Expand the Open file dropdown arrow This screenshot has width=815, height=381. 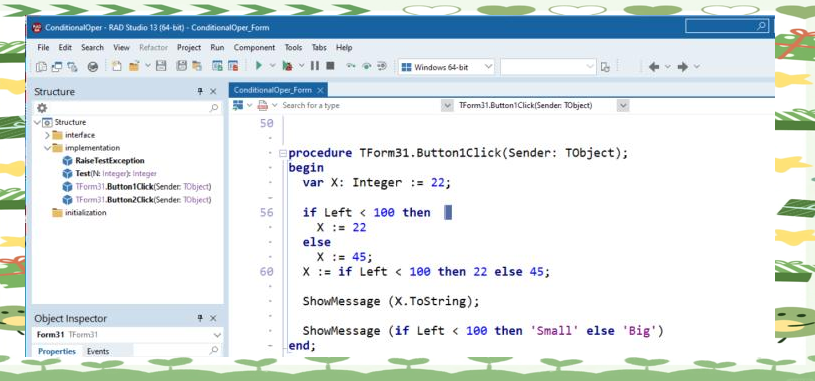pyautogui.click(x=148, y=66)
